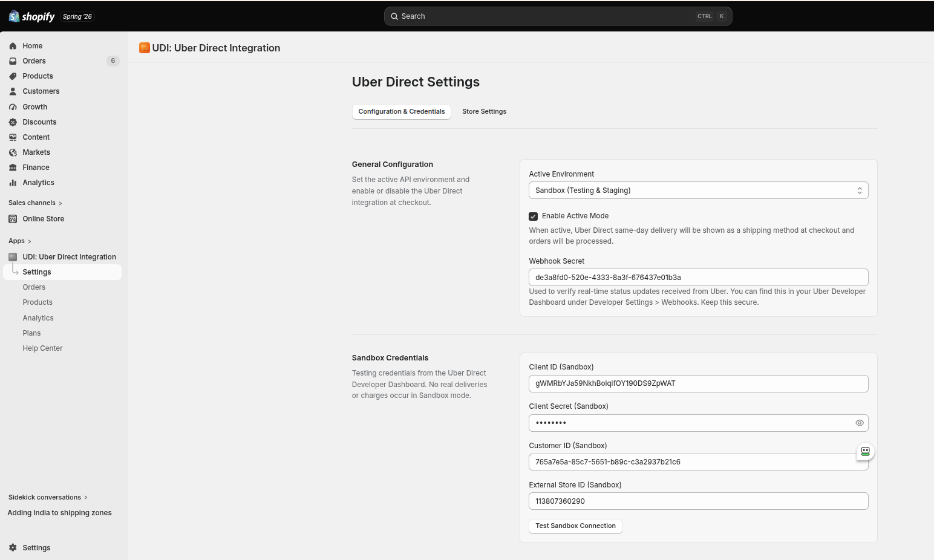Click the Products tag icon
Screen dimensions: 934x560
click(13, 76)
